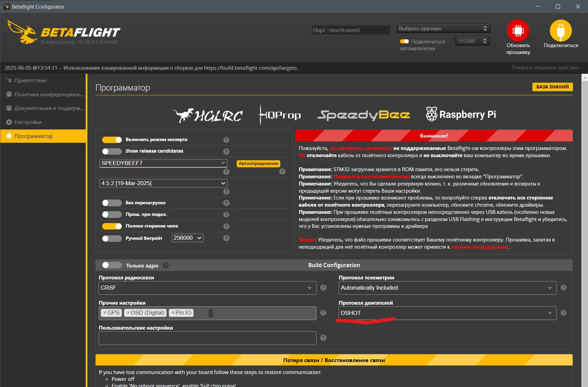588x387 pixels.
Task: Open the Настройки tab in sidebar
Action: (x=28, y=122)
